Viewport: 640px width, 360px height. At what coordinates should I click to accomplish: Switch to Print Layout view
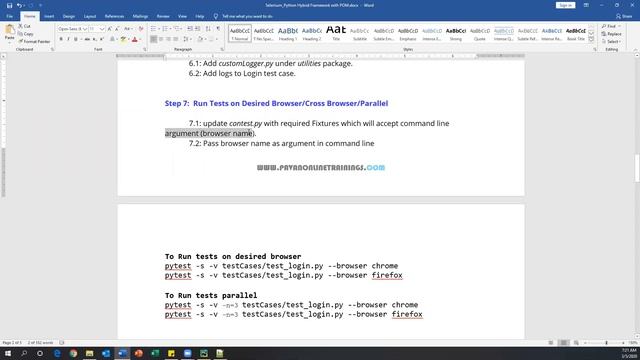click(x=563, y=343)
